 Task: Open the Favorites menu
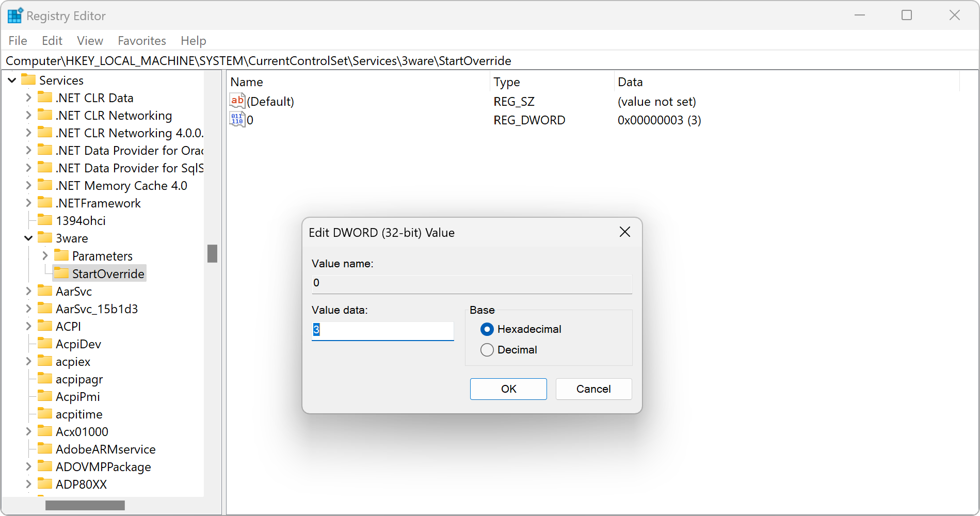click(x=142, y=41)
